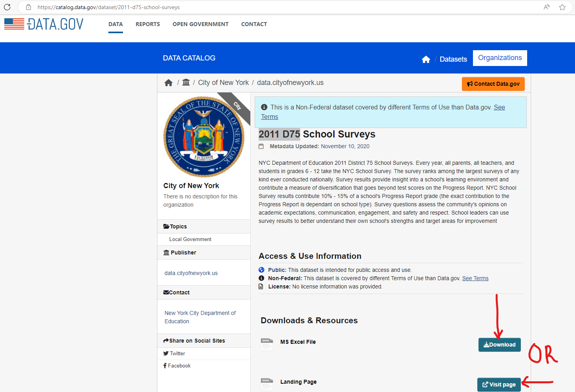Click the Landing Page resource title
This screenshot has width=575, height=392.
[299, 382]
